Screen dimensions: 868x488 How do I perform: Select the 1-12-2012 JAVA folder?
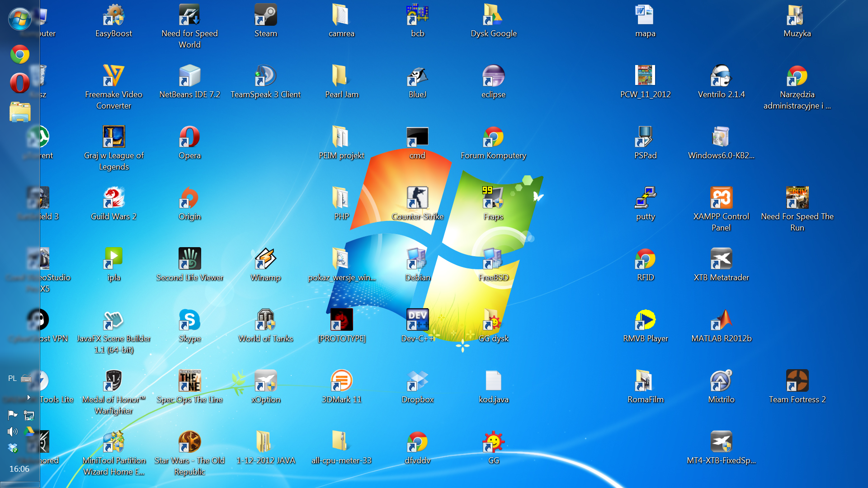point(265,448)
